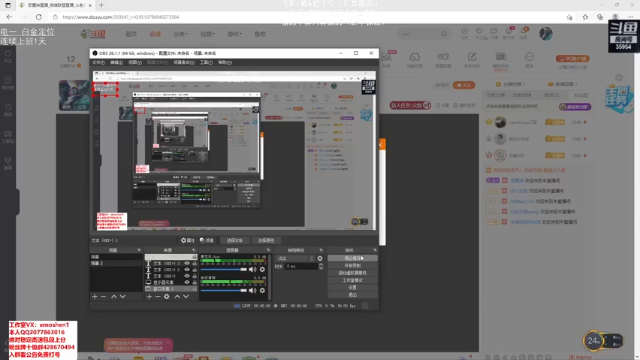Click 选择颜色 button in source toolbar
This screenshot has width=640, height=360.
(266, 240)
